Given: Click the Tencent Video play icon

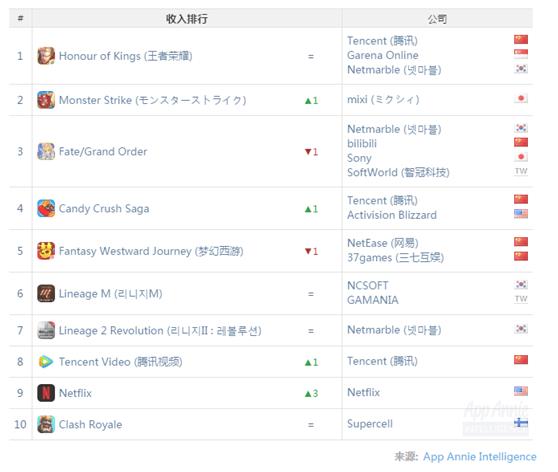Looking at the screenshot, I should pyautogui.click(x=46, y=362).
